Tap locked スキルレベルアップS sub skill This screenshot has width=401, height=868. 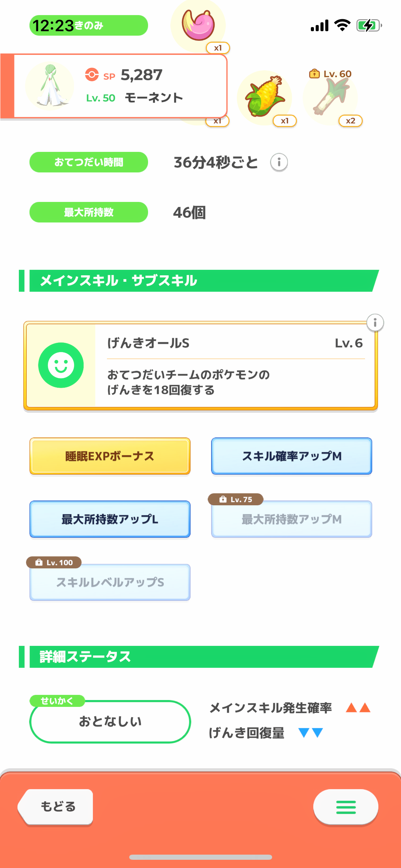click(110, 582)
